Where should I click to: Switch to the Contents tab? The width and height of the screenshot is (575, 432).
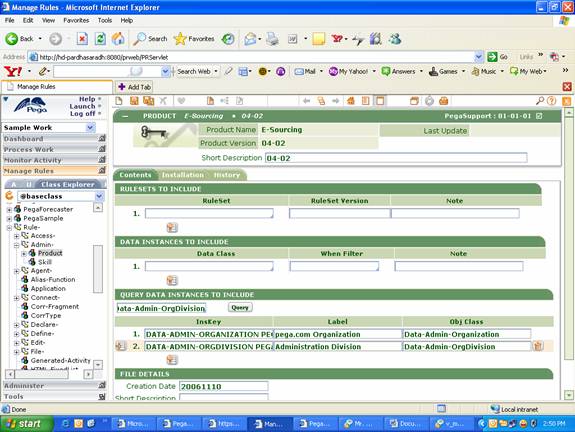135,175
